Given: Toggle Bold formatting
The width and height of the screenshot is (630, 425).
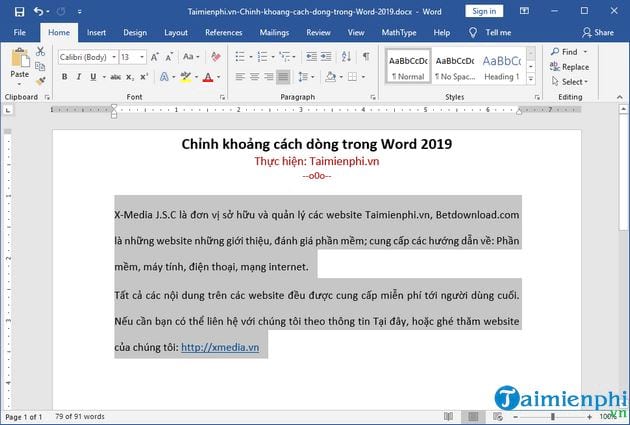Looking at the screenshot, I should (x=64, y=77).
